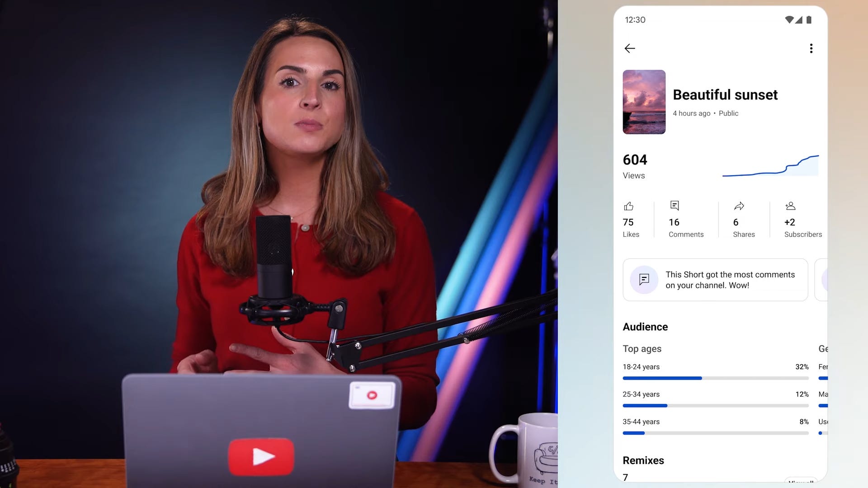Tap the Comments icon above 16
Screen dimensions: 868x488
pos(675,206)
